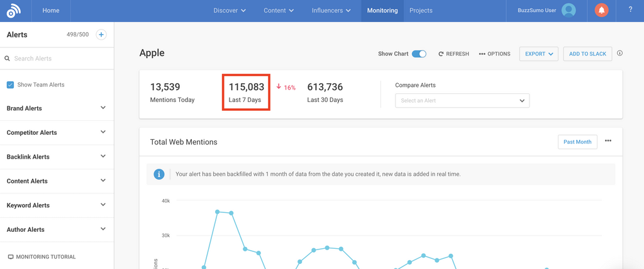Open the Export dropdown
This screenshot has height=269, width=644.
[x=539, y=54]
